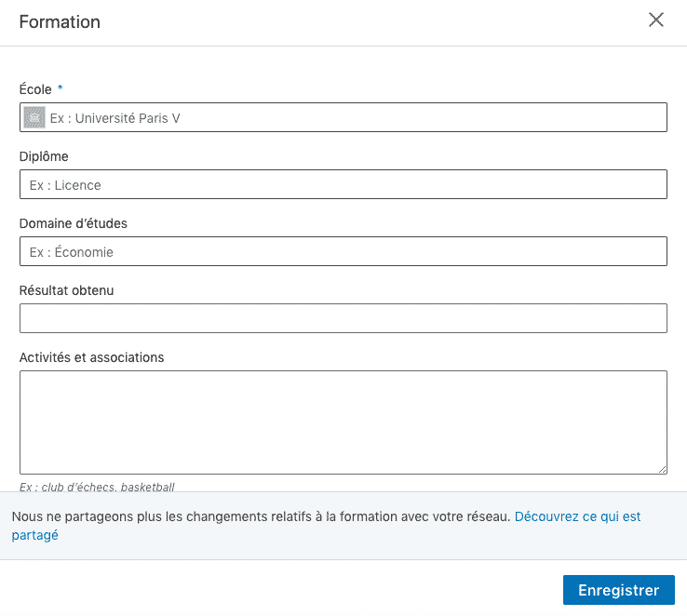Select the Domaine d'études text box
The height and width of the screenshot is (616, 687).
(343, 252)
